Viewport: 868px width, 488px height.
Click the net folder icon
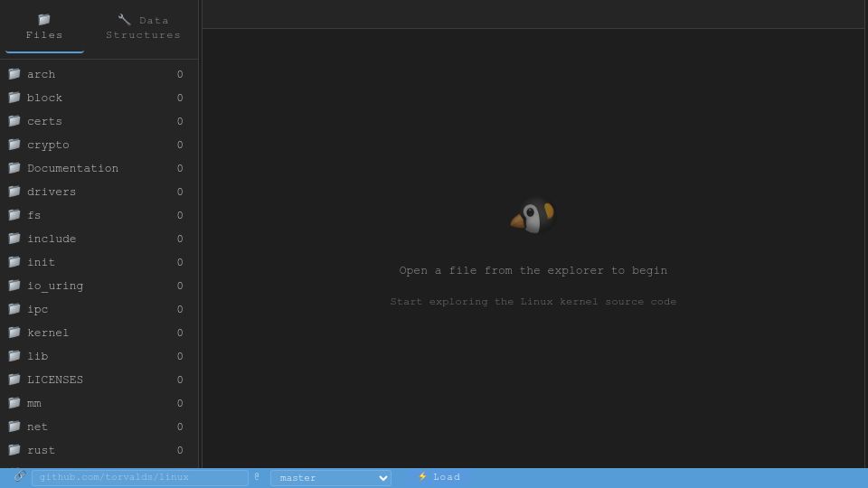tap(14, 427)
